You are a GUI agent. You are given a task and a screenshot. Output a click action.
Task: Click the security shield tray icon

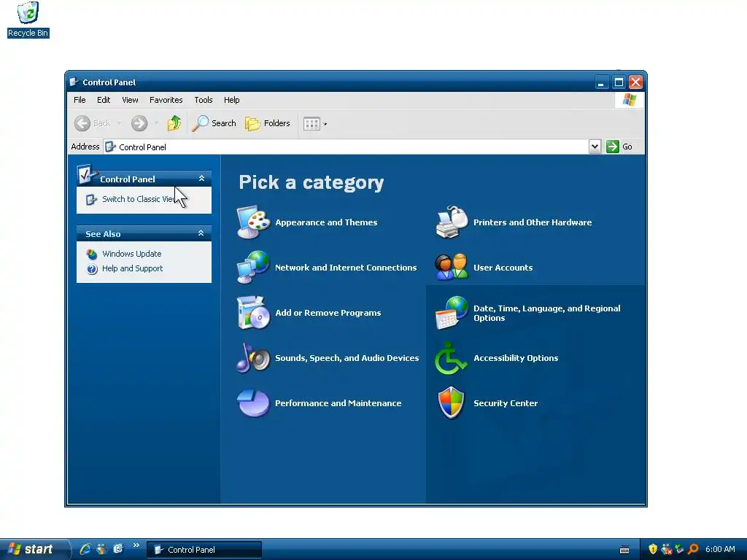(653, 549)
